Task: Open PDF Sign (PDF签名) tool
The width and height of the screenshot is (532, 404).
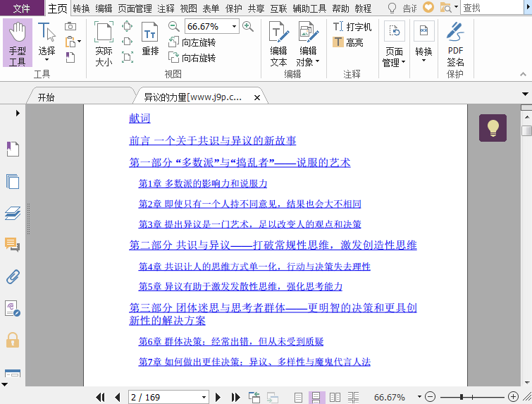Action: pyautogui.click(x=455, y=44)
